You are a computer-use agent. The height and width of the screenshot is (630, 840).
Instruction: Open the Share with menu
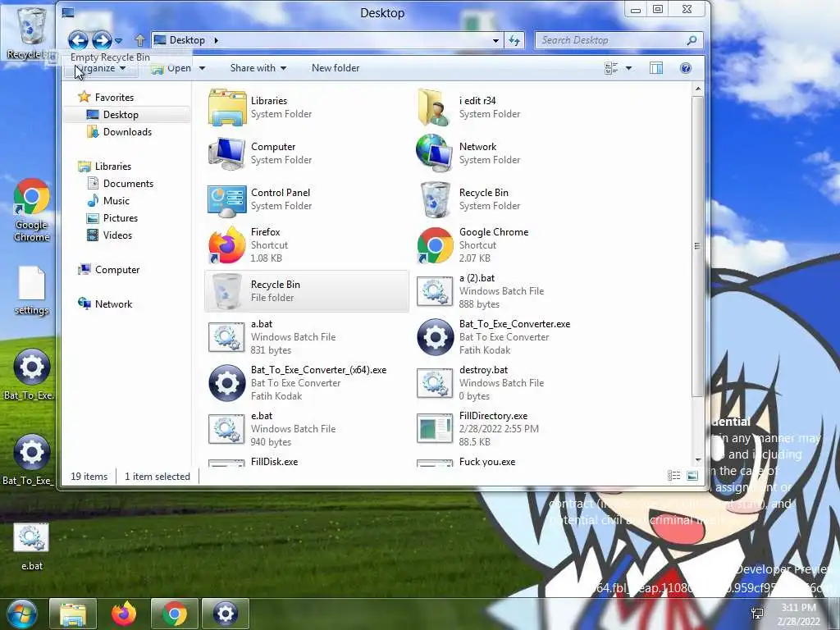point(258,68)
